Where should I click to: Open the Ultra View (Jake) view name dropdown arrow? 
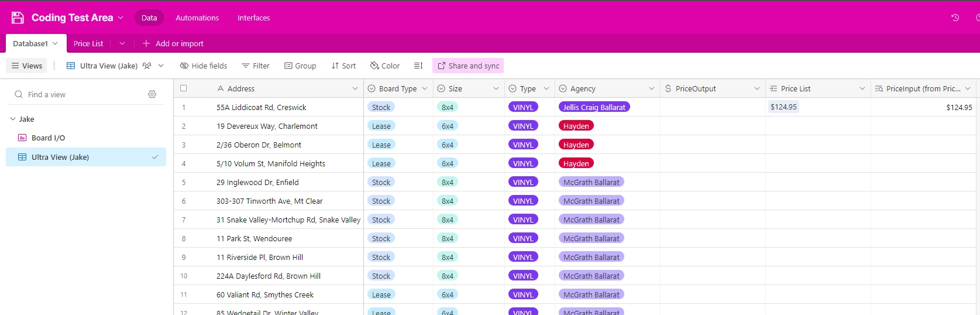[161, 66]
